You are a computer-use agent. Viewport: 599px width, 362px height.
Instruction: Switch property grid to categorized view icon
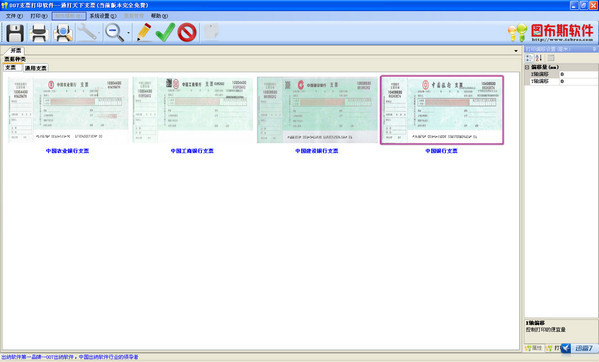pyautogui.click(x=529, y=58)
